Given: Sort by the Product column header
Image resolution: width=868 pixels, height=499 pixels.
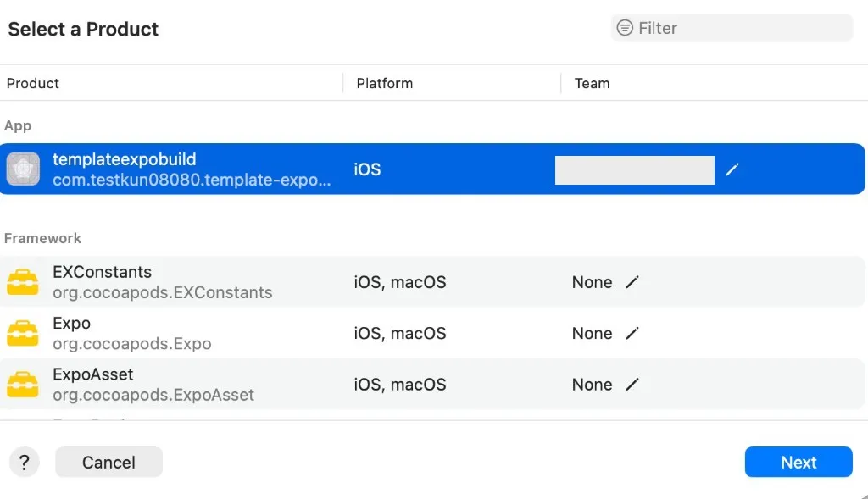Looking at the screenshot, I should tap(33, 83).
